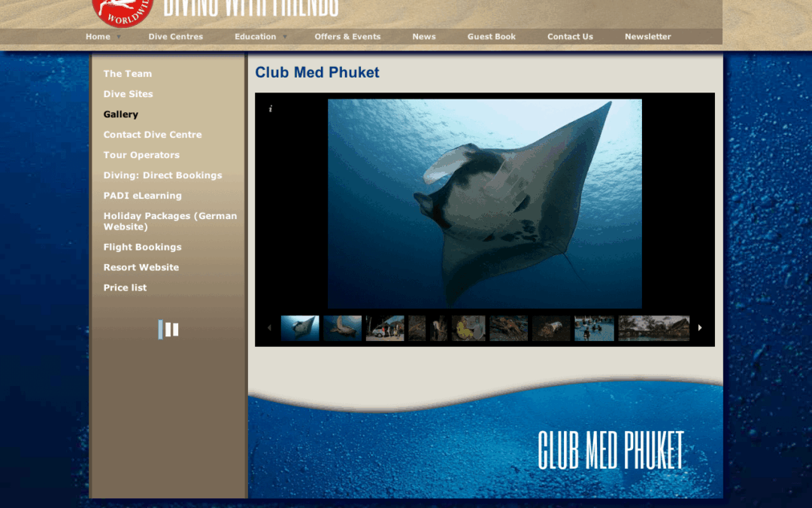812x508 pixels.
Task: Select the thumbnail showing people beside a car
Action: coord(385,328)
